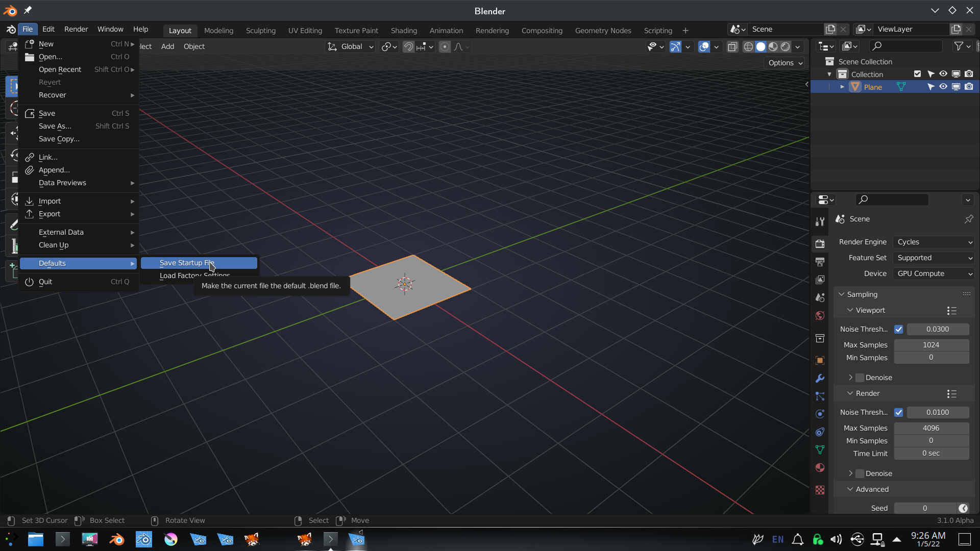The image size is (980, 551).
Task: Open the Modifier properties wrench tab
Action: coord(820,379)
